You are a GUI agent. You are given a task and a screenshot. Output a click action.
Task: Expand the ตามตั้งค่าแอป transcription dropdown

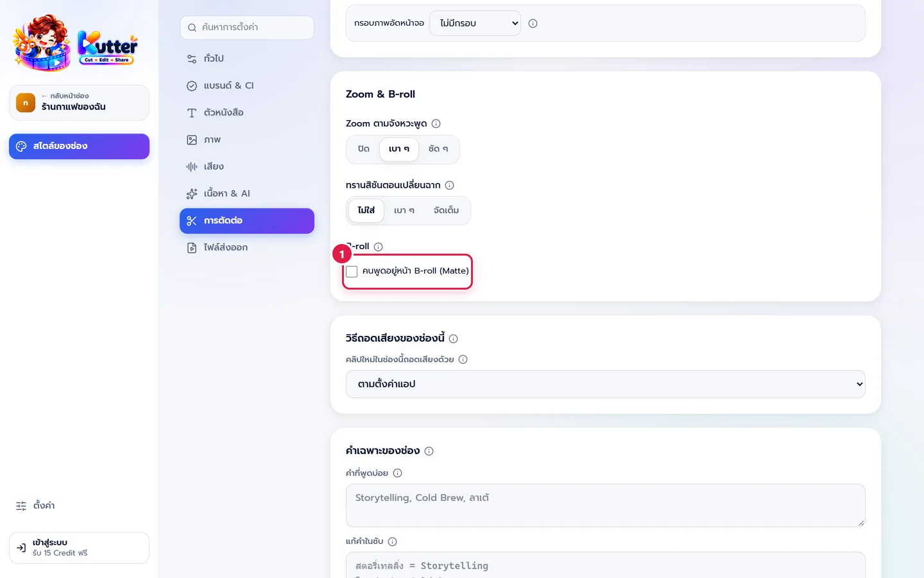coord(605,384)
